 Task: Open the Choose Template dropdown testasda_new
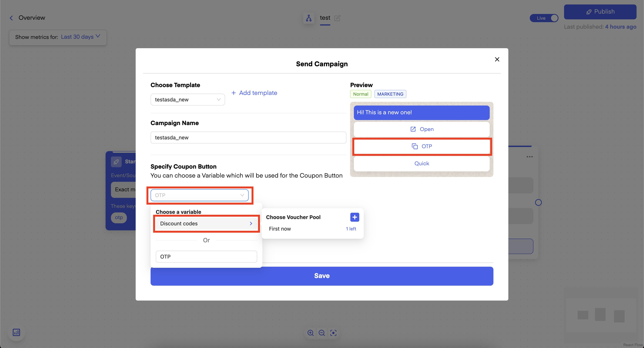187,100
